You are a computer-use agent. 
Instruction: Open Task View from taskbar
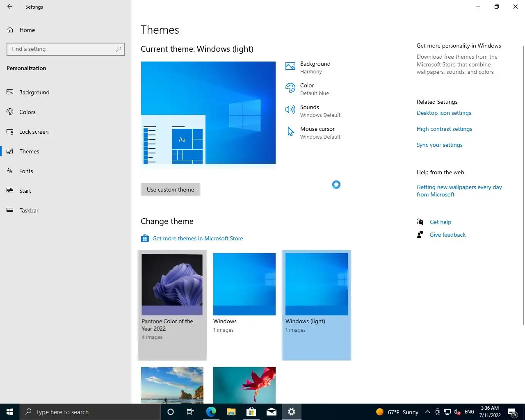[190, 412]
